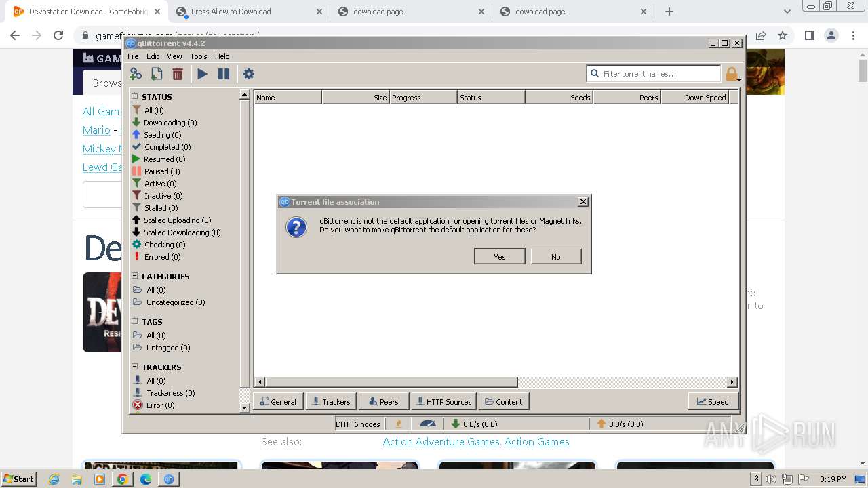Switch to the Peers tab
The width and height of the screenshot is (868, 488).
click(384, 401)
